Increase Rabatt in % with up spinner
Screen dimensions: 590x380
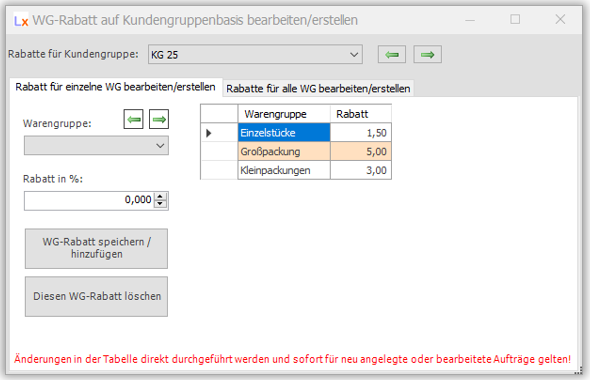tap(160, 196)
